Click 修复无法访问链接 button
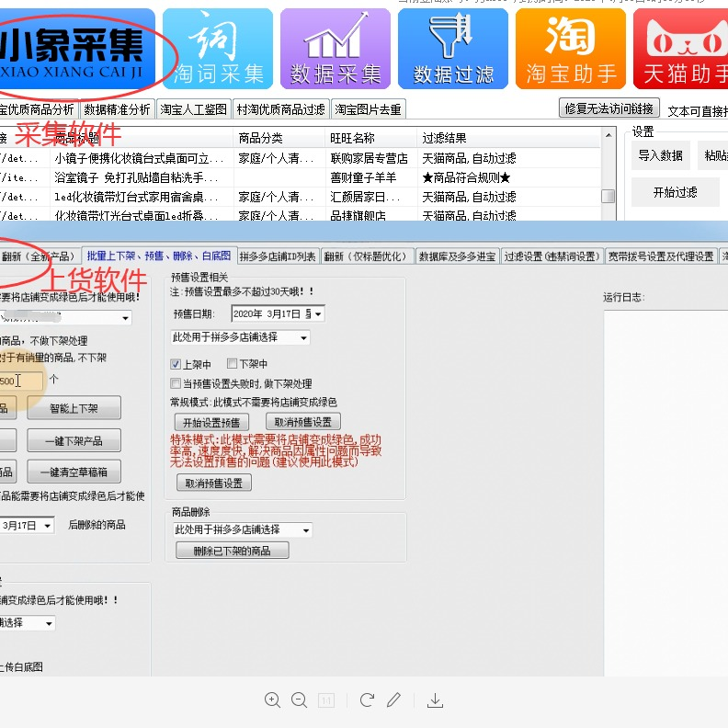Screen dimensions: 728x728 point(609,108)
